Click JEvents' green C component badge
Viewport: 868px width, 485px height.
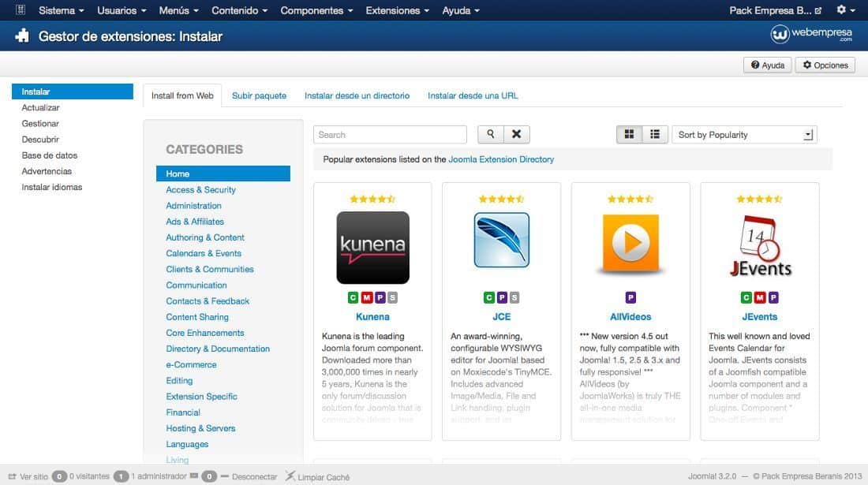[x=746, y=297]
